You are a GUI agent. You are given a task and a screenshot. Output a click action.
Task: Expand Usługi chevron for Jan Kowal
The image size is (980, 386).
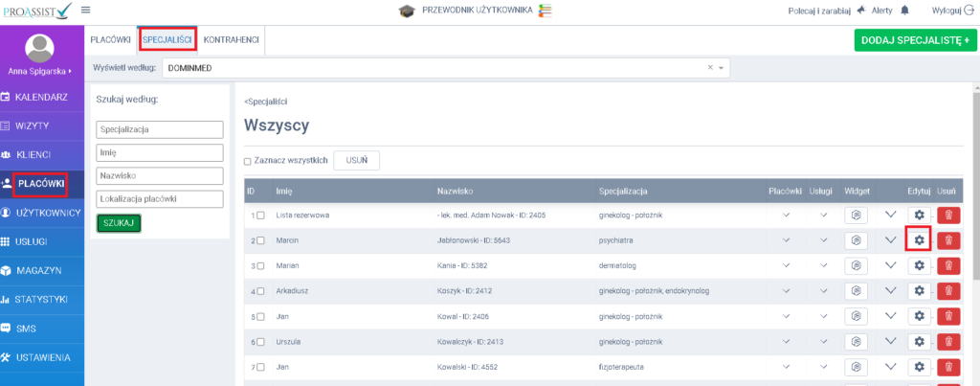click(x=822, y=315)
